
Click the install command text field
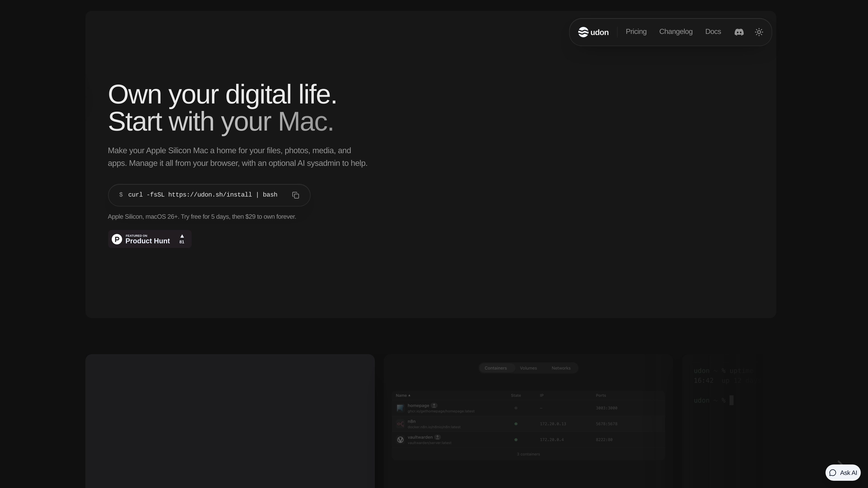pos(209,195)
